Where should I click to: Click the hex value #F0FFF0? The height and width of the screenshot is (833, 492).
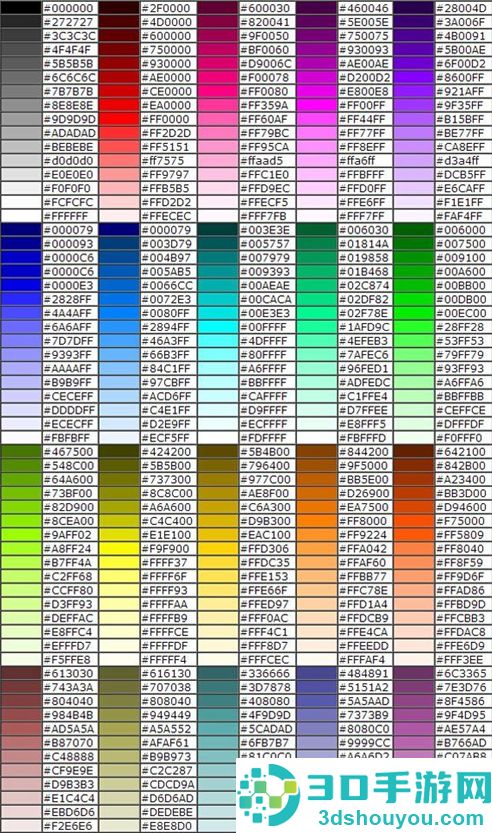tap(460, 438)
